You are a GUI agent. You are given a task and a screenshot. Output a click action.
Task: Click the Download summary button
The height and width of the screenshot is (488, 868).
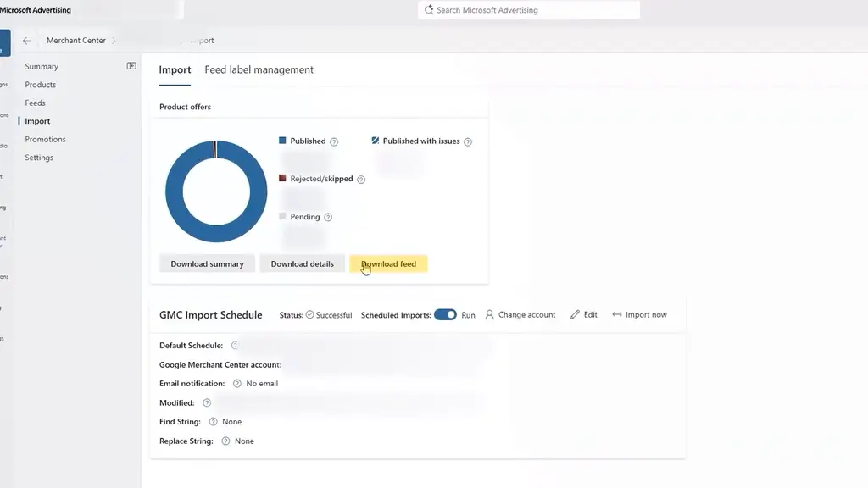[x=207, y=264]
